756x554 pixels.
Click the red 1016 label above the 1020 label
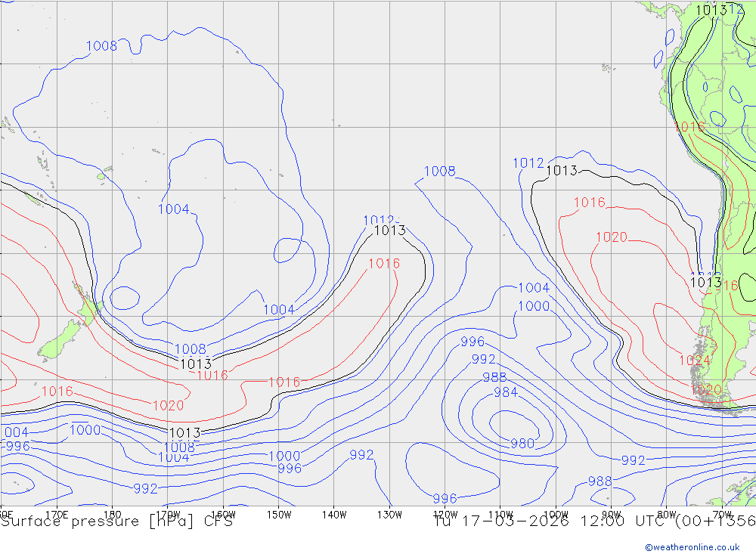click(x=589, y=203)
